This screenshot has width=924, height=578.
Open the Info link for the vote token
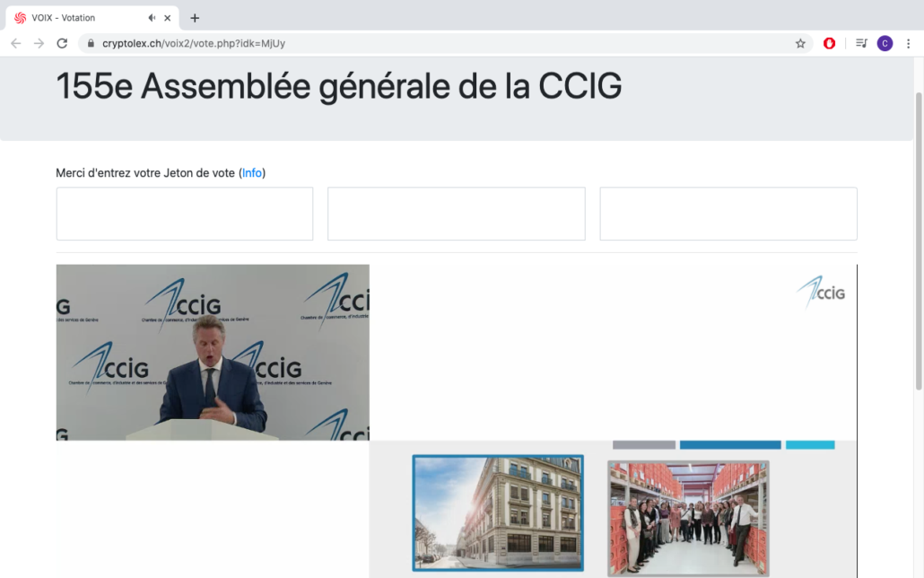click(x=251, y=173)
